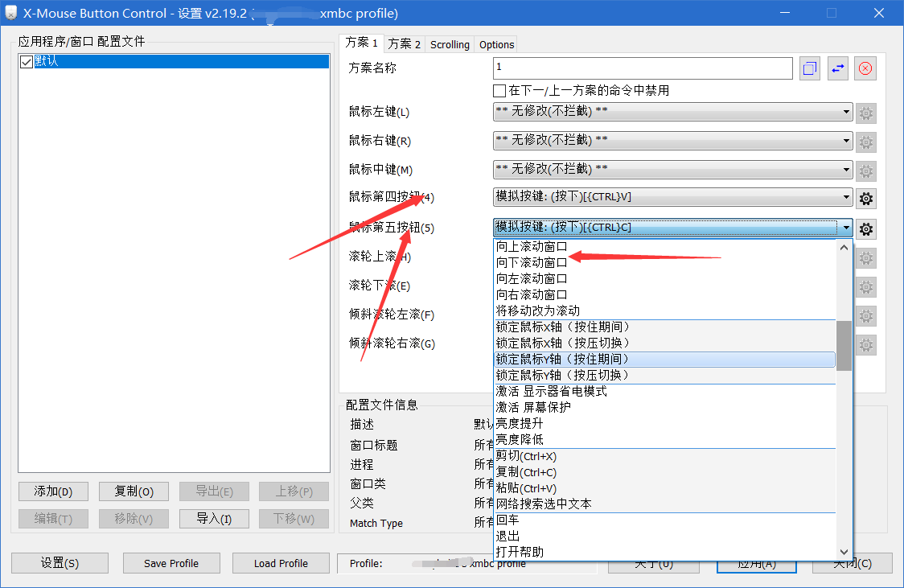Viewport: 904px width, 588px height.
Task: Click the duplicate profile layer icon
Action: pyautogui.click(x=809, y=68)
